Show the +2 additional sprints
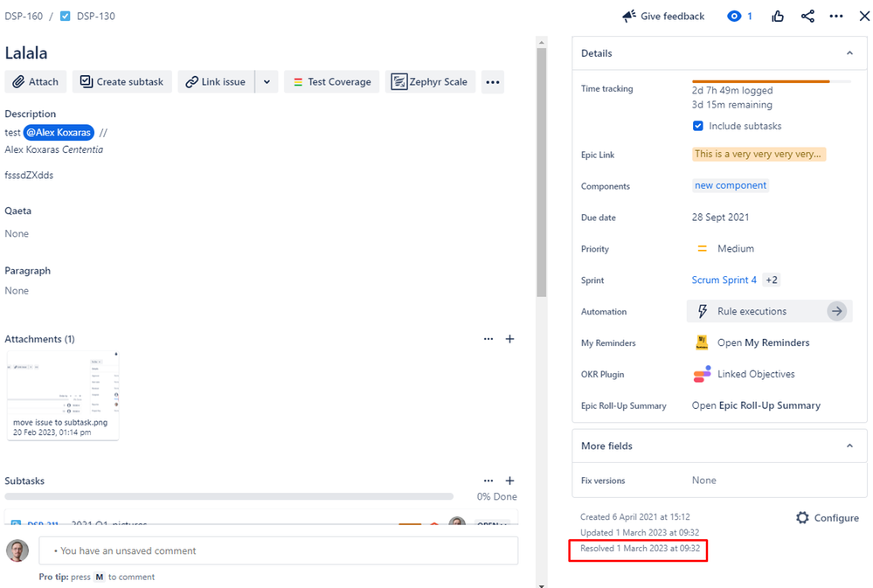This screenshot has height=588, width=873. pos(771,280)
